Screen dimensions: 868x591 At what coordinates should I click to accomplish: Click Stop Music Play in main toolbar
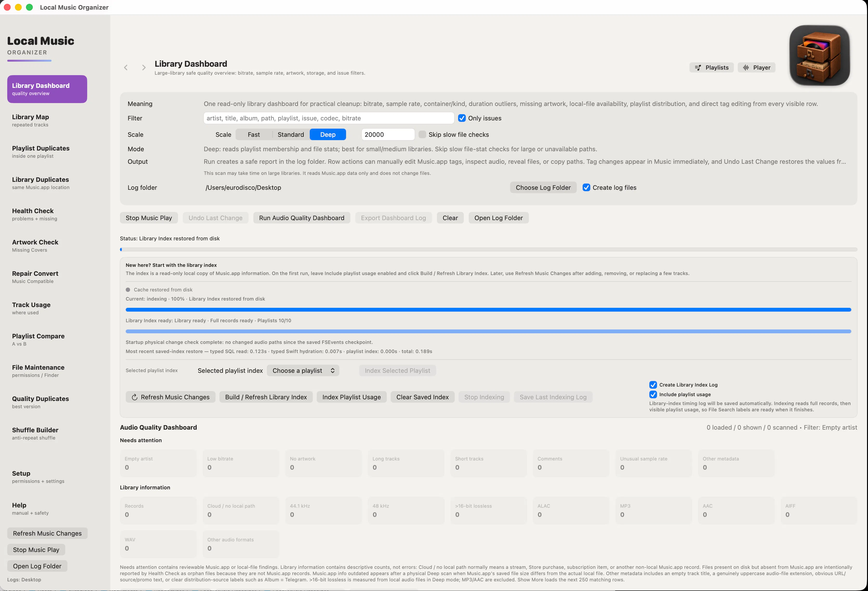(x=149, y=218)
